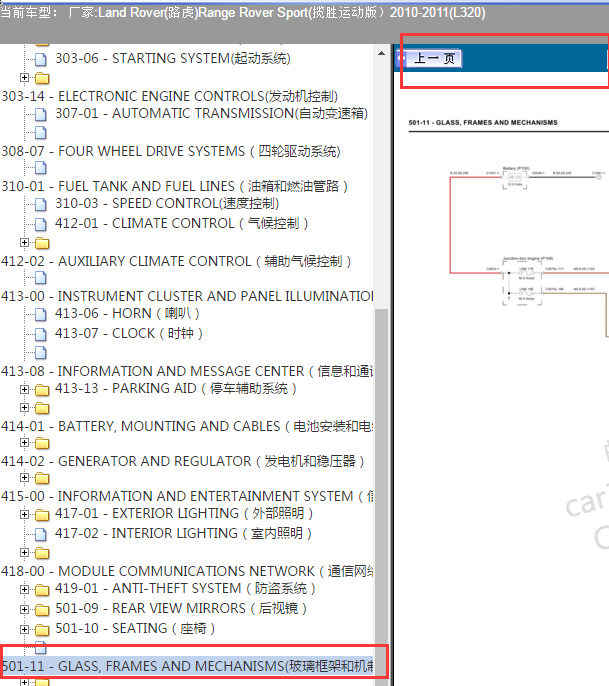Open 307-01 AUTOMATIC TRANSMISSION entry
Image resolution: width=609 pixels, height=686 pixels.
coord(211,113)
